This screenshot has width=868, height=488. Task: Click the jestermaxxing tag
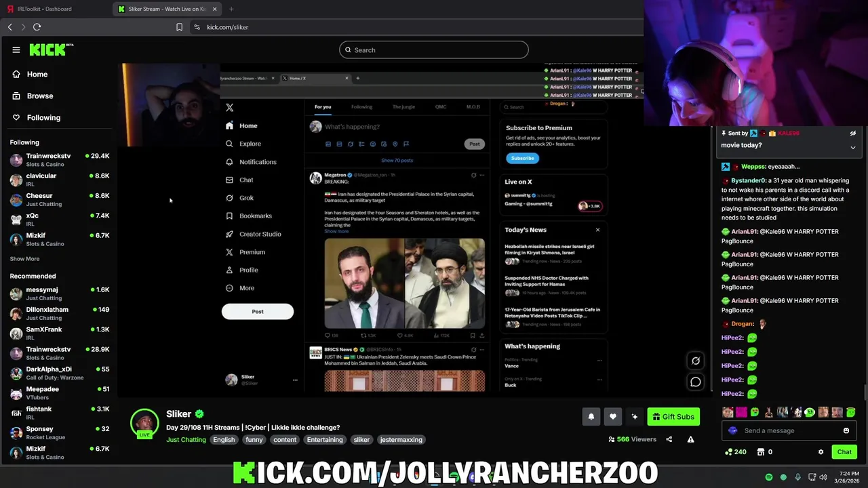(401, 440)
